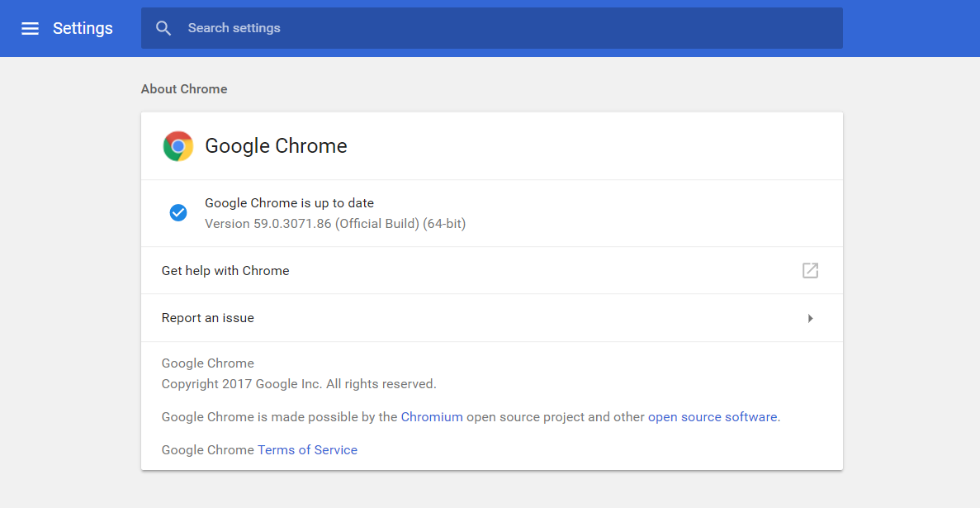Expand Report an issue with arrow

(x=810, y=318)
